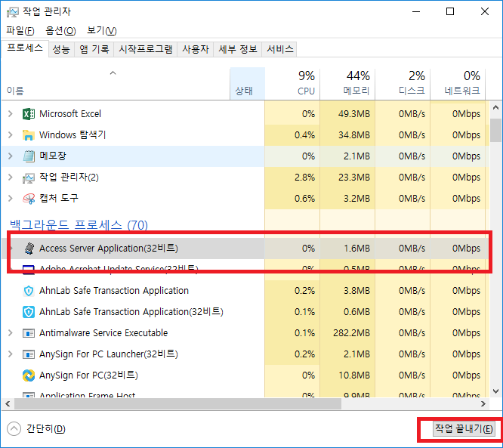
Task: Click the vertical scrollbar down arrow
Action: (496, 391)
